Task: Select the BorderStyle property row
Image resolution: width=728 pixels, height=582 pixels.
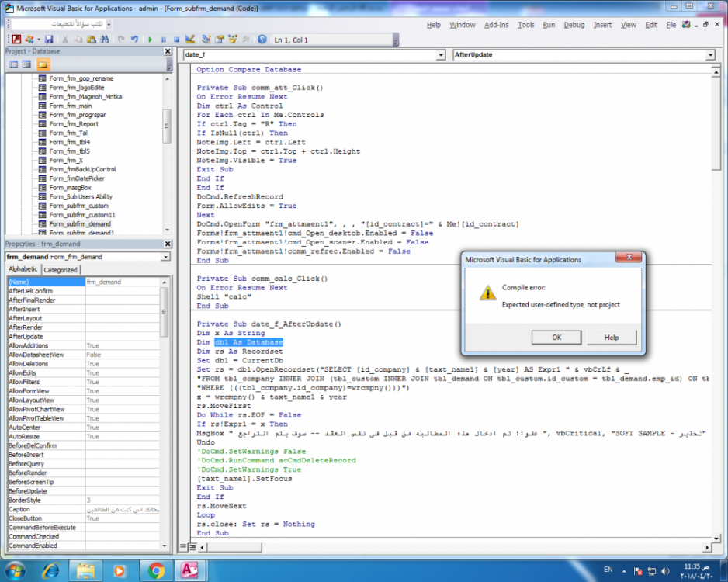Action: pyautogui.click(x=84, y=500)
